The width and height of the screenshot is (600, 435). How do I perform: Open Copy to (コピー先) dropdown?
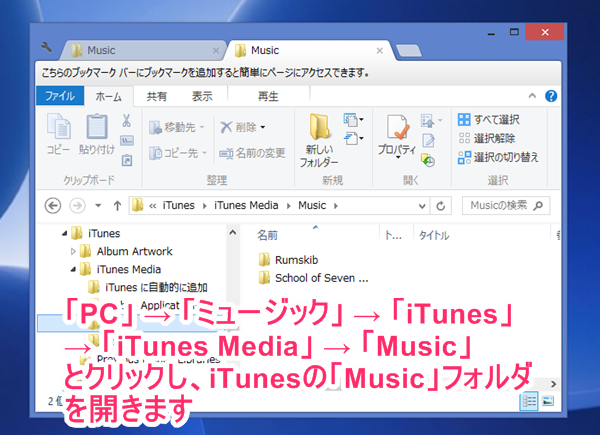[x=178, y=153]
